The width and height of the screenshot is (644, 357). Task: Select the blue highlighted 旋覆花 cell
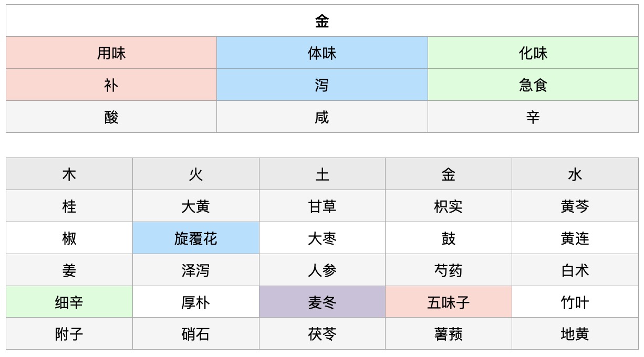pyautogui.click(x=195, y=238)
